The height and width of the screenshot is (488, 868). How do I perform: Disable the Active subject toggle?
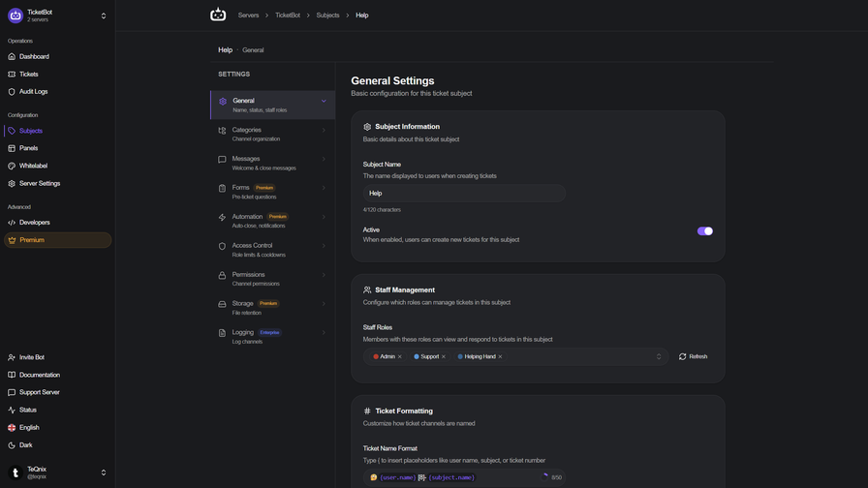(x=704, y=231)
